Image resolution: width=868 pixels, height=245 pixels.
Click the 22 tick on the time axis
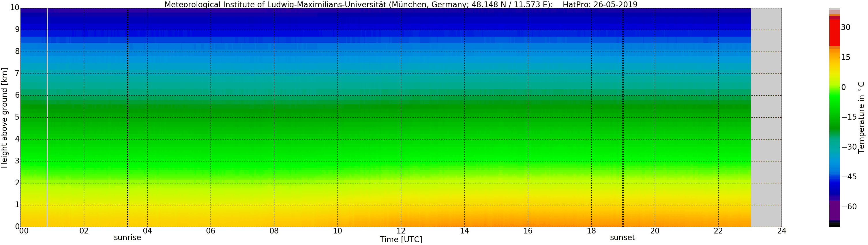pos(718,231)
